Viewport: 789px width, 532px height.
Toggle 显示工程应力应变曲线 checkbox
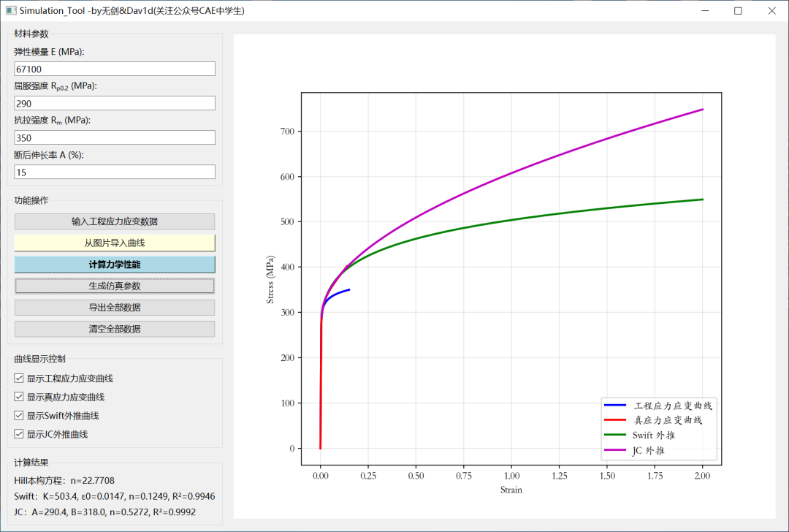[18, 378]
